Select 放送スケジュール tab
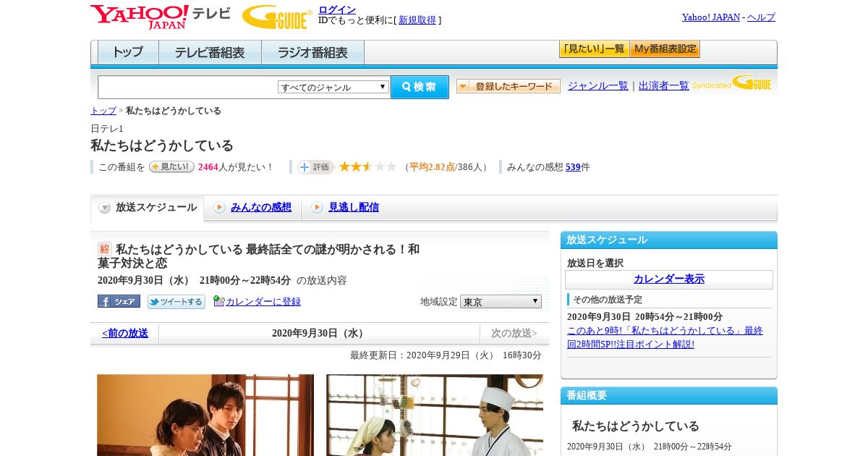 pyautogui.click(x=147, y=208)
